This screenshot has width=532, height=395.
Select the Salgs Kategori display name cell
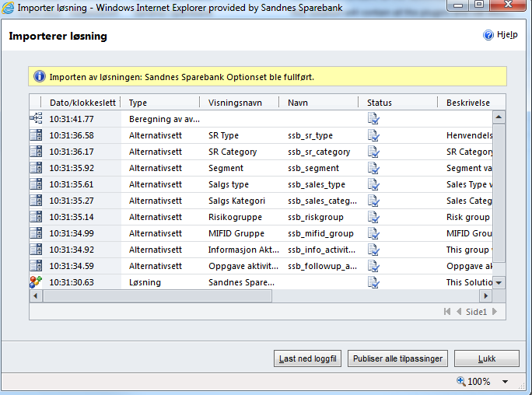point(236,201)
